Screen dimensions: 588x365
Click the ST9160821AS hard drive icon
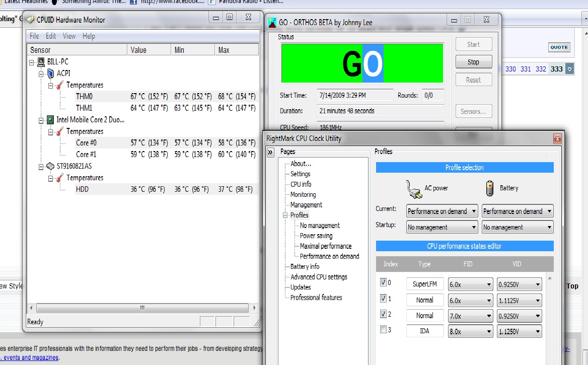point(50,166)
